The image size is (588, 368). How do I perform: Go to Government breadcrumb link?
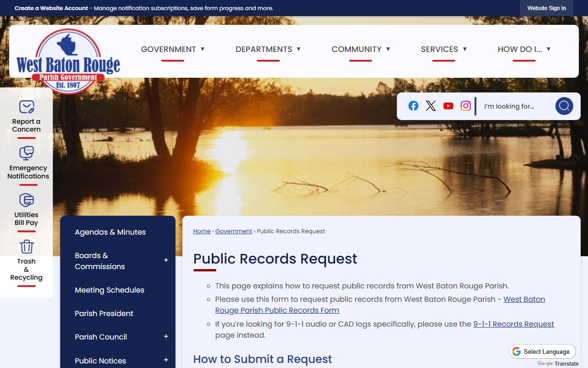pyautogui.click(x=234, y=231)
